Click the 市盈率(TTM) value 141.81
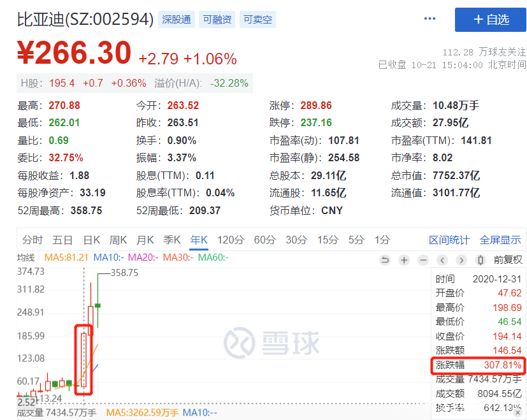The height and width of the screenshot is (420, 527). pyautogui.click(x=476, y=141)
